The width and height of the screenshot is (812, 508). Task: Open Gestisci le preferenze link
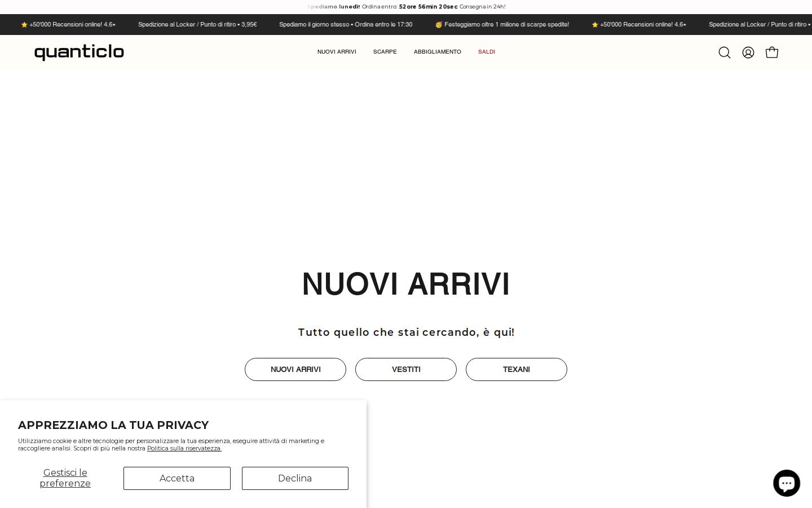click(x=65, y=478)
